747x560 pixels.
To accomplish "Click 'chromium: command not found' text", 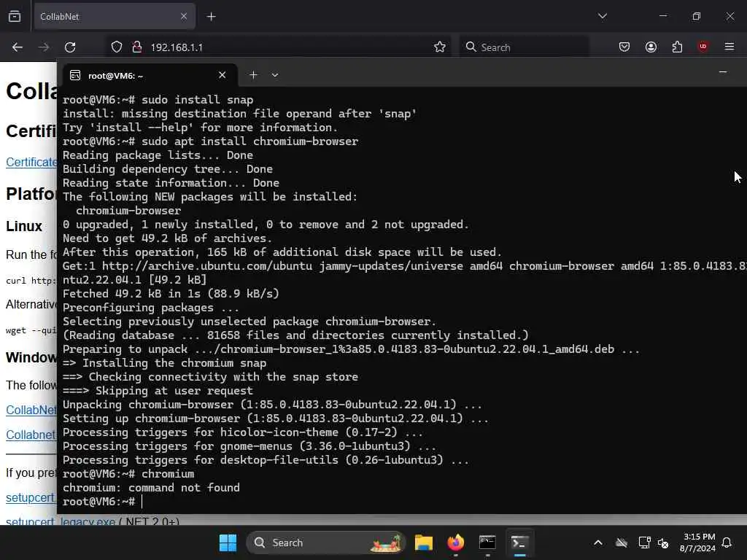I will coord(151,488).
